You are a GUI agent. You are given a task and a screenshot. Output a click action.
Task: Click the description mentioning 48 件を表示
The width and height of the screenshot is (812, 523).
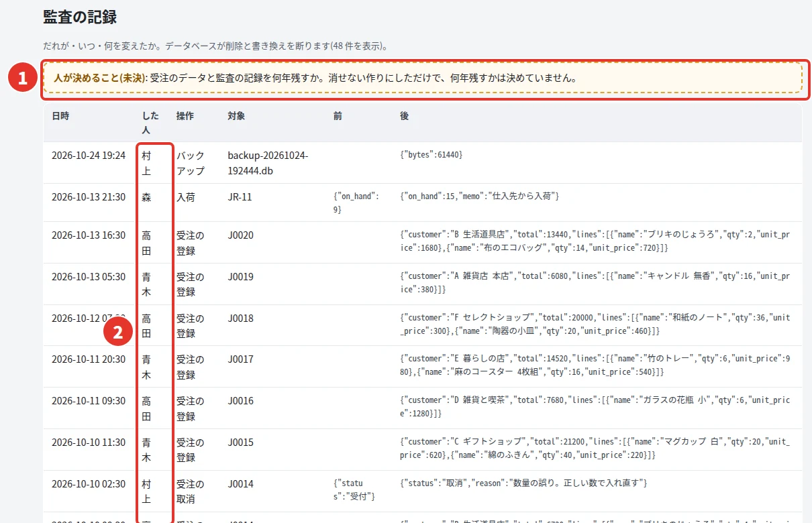pos(215,46)
